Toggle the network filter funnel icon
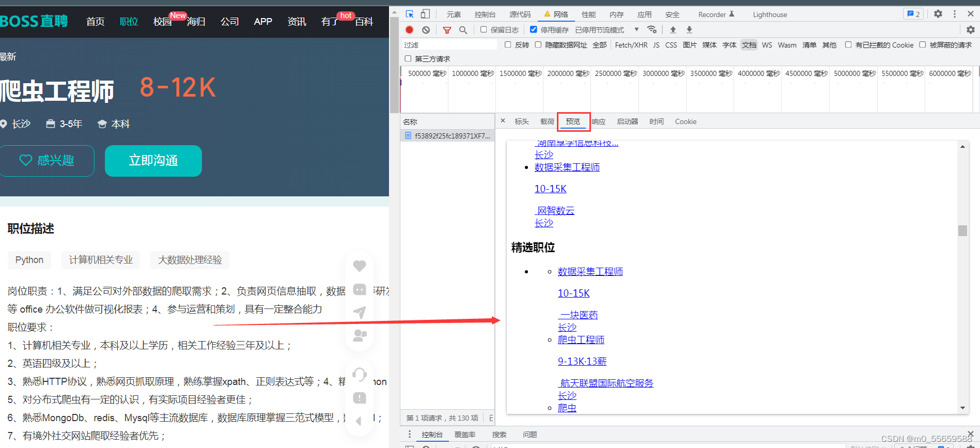980x448 pixels. [x=447, y=30]
